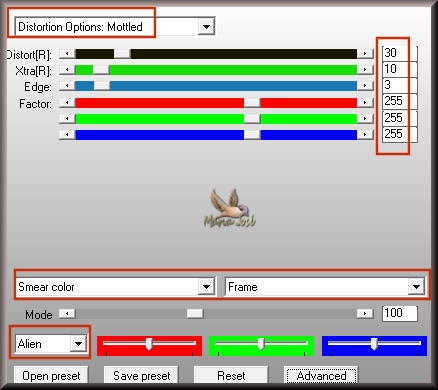Click the Mode value field showing 100
Viewport: 438px width, 390px height.
tap(399, 313)
